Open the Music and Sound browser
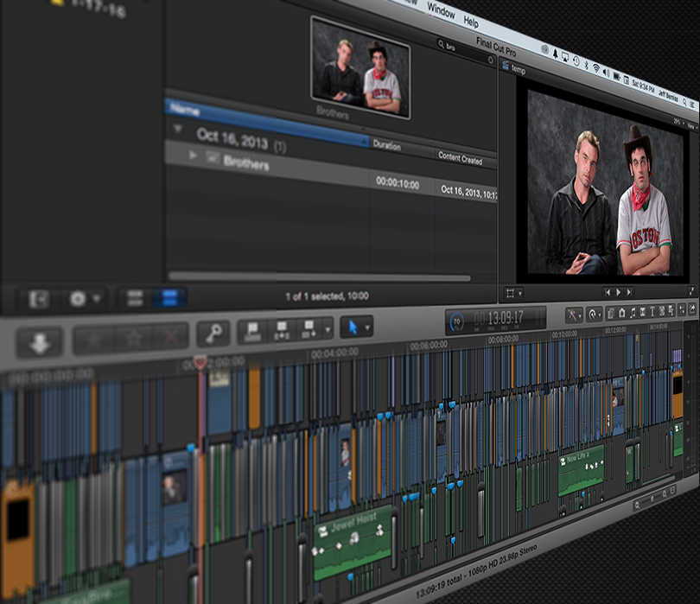The image size is (700, 604). pos(634,311)
